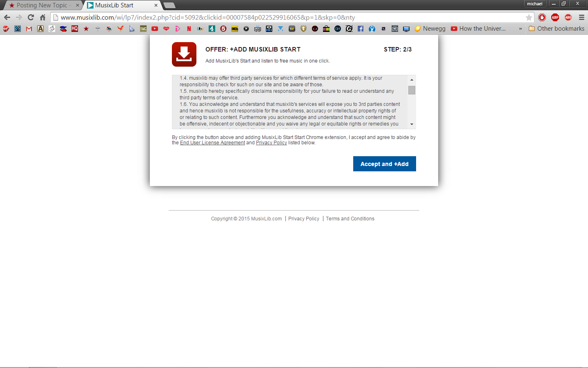Viewport: 588px width, 368px height.
Task: Click the address bar URL field
Action: [x=292, y=17]
